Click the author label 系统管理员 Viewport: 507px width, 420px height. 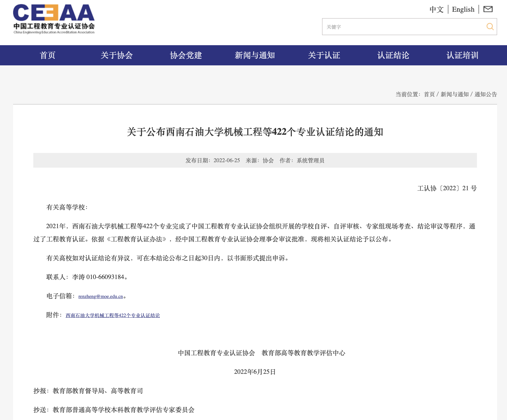[311, 160]
